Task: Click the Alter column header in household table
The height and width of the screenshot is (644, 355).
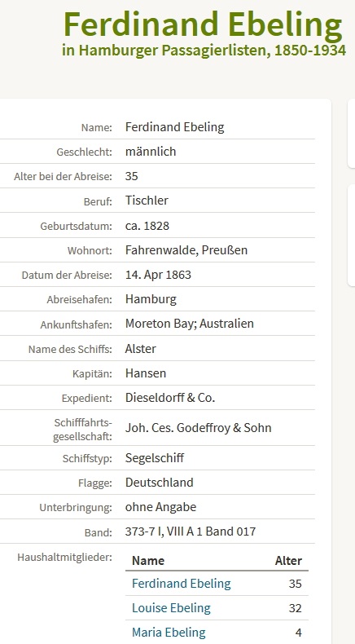Action: 288,561
